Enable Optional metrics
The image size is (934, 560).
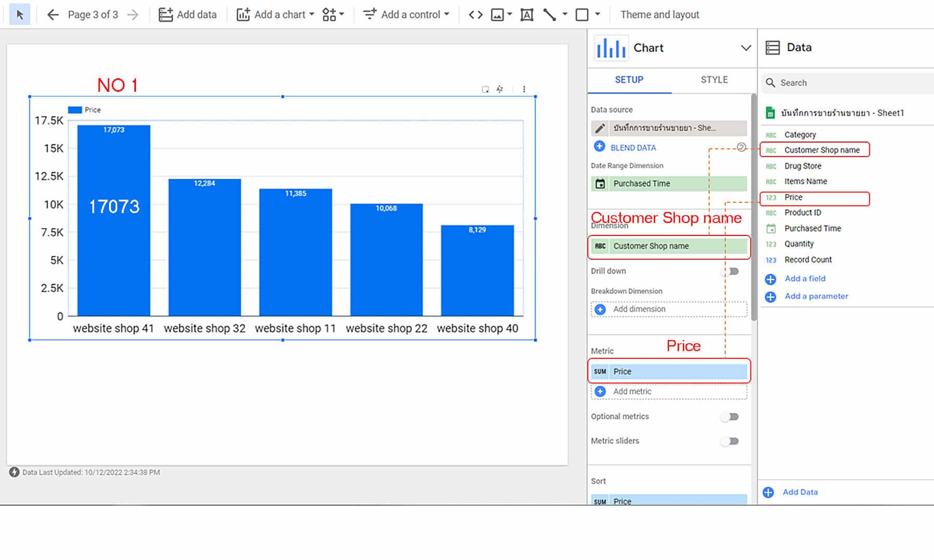click(x=731, y=416)
